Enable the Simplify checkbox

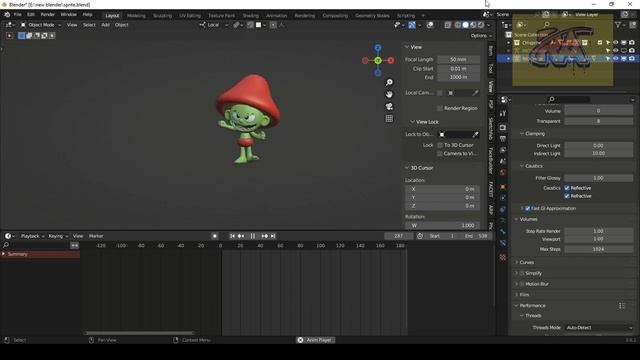tap(522, 273)
